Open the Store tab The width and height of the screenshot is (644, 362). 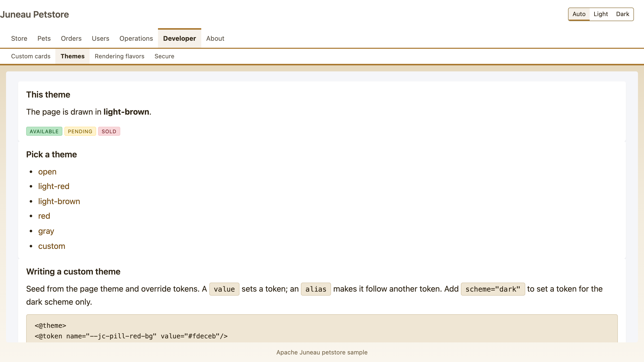coord(19,38)
